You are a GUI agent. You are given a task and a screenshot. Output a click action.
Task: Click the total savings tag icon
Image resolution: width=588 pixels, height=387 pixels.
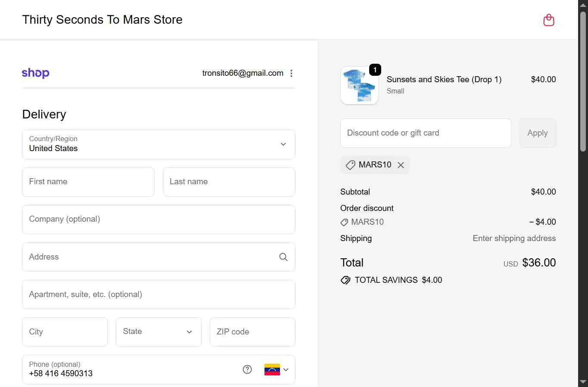(x=345, y=280)
